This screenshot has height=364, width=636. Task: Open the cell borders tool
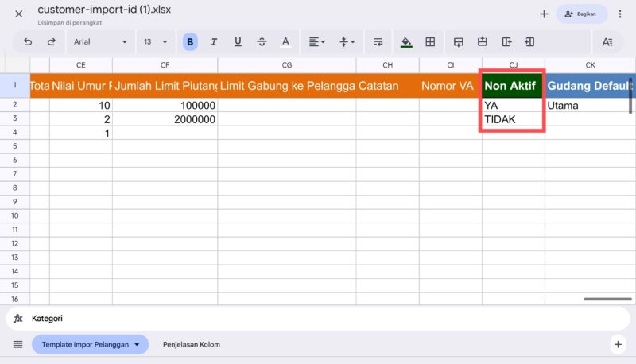[x=430, y=42]
